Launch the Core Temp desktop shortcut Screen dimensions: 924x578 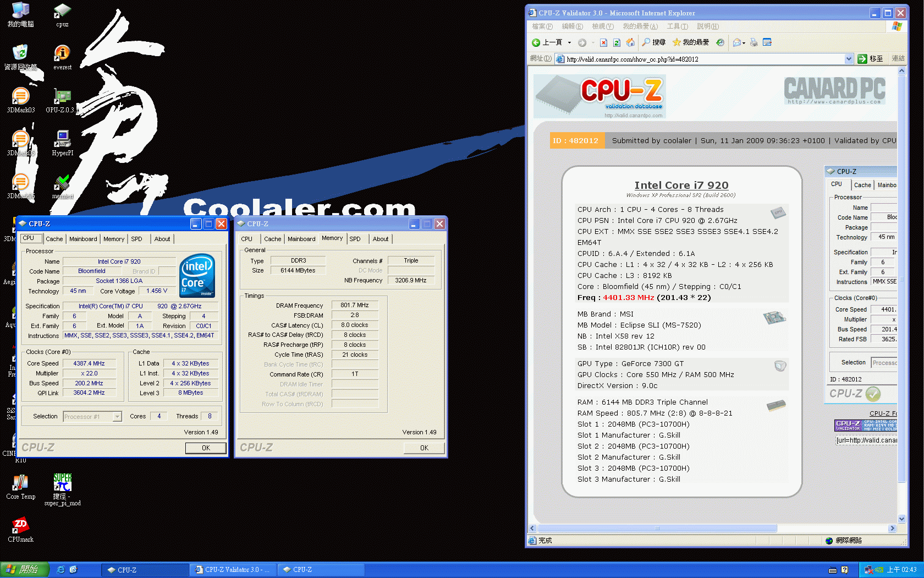[x=20, y=487]
